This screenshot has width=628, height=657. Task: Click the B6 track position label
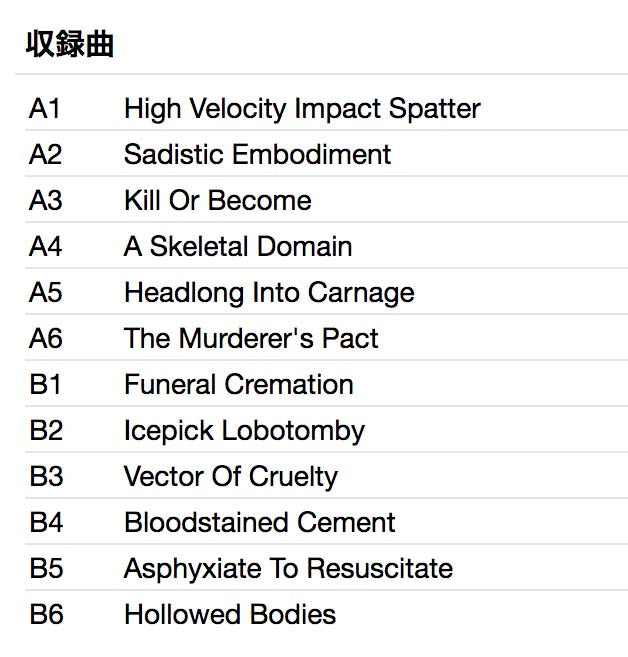click(45, 614)
